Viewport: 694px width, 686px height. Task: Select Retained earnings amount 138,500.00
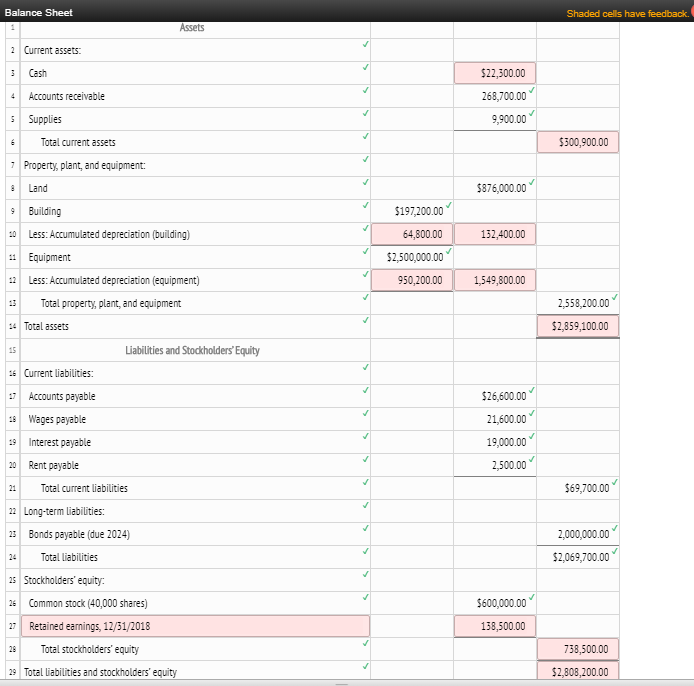[494, 626]
